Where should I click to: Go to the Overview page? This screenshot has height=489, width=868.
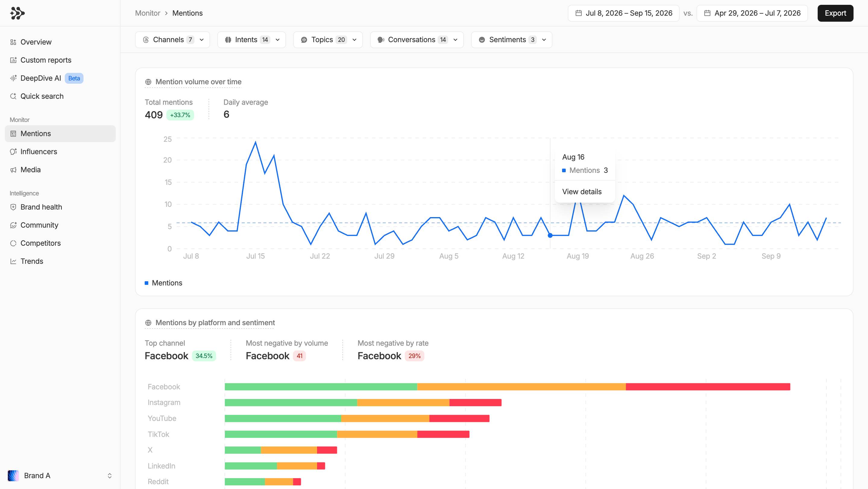[x=60, y=42]
